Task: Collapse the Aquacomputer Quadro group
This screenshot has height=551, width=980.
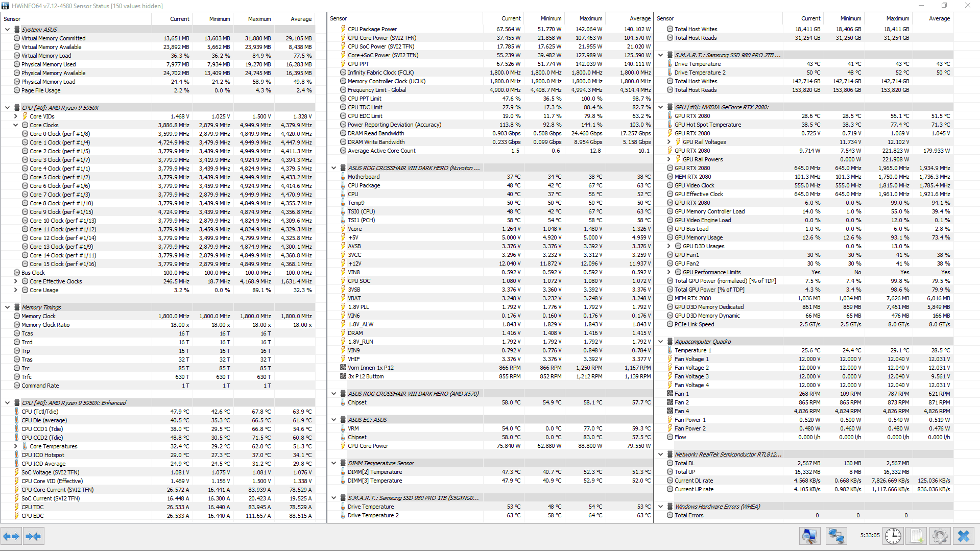Action: point(660,342)
